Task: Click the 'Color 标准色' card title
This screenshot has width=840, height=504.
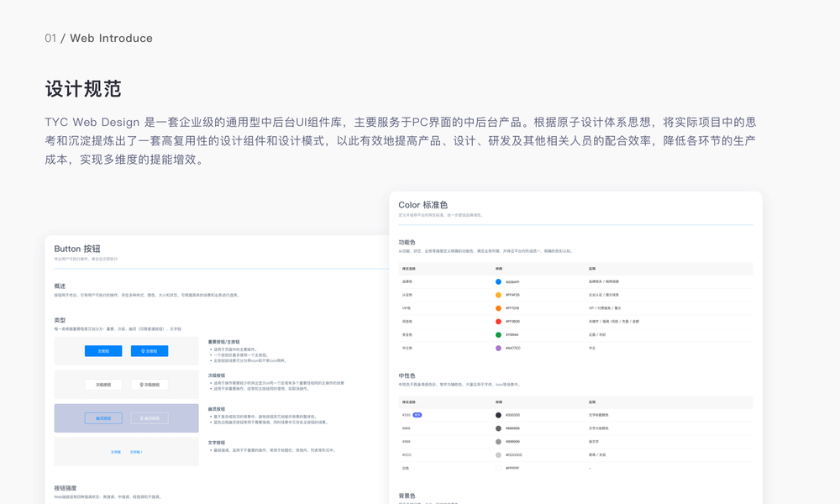Action: coord(423,205)
